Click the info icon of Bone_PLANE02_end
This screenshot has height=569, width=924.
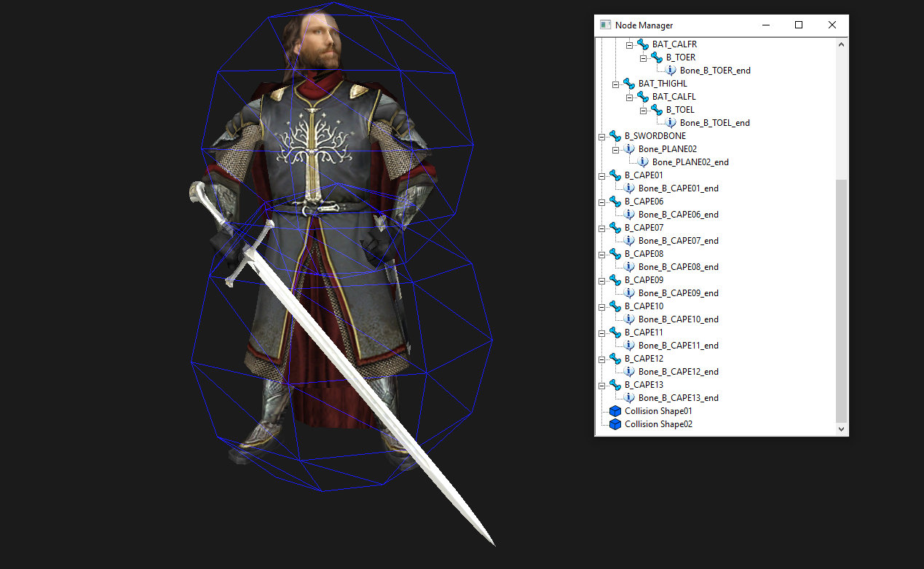[x=643, y=162]
